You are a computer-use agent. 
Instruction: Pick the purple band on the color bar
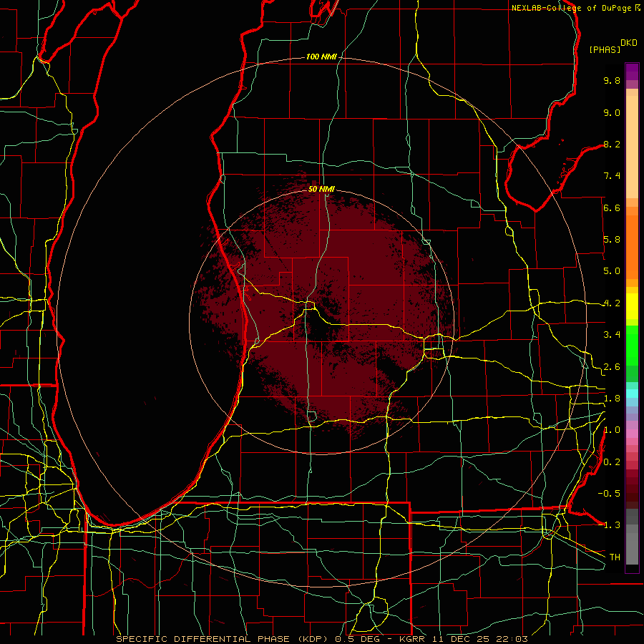(632, 72)
